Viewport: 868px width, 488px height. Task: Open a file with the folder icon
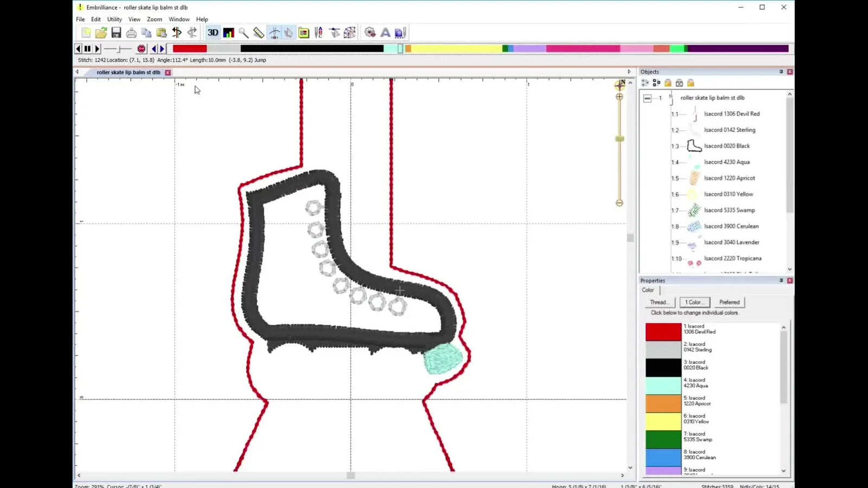tap(101, 33)
